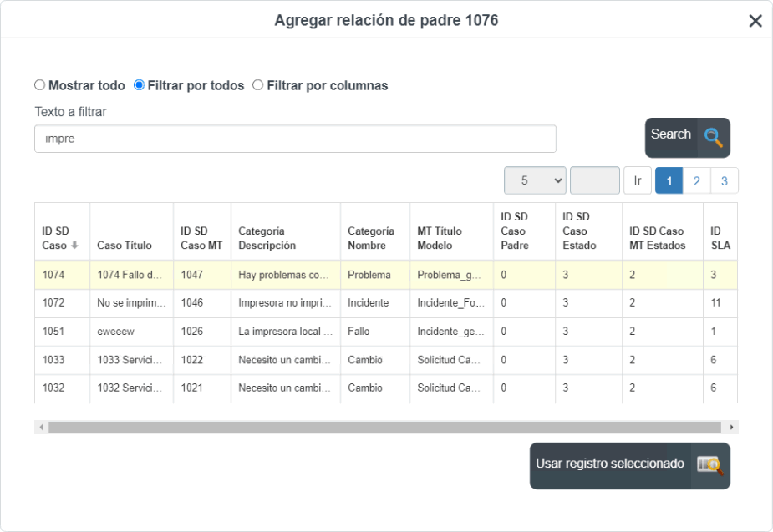Screen dimensions: 773x532
Task: Go to page 2 of results
Action: 697,180
